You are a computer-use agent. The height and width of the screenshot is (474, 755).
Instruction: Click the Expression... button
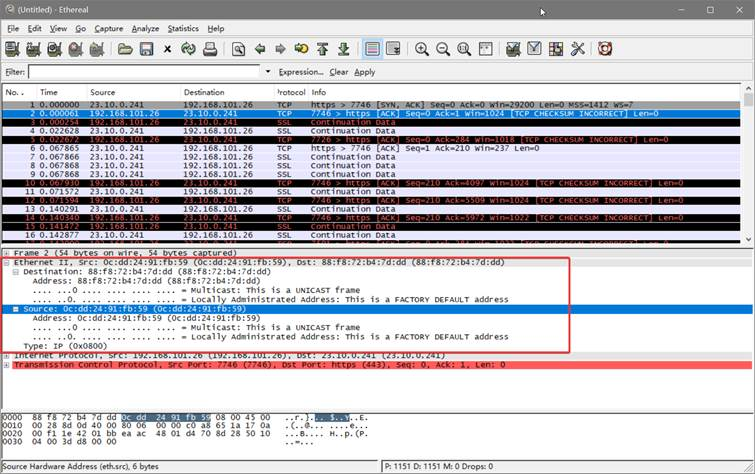pos(301,72)
